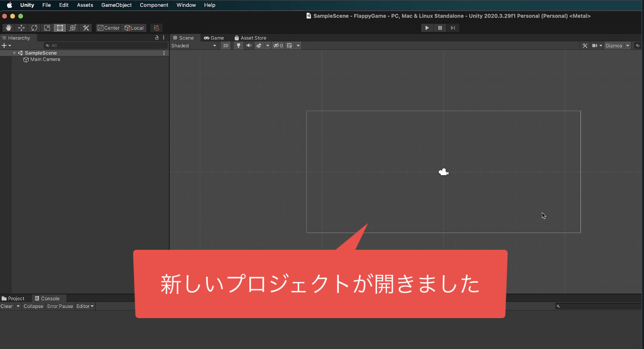
Task: Lock the Hierarchy panel
Action: point(157,38)
